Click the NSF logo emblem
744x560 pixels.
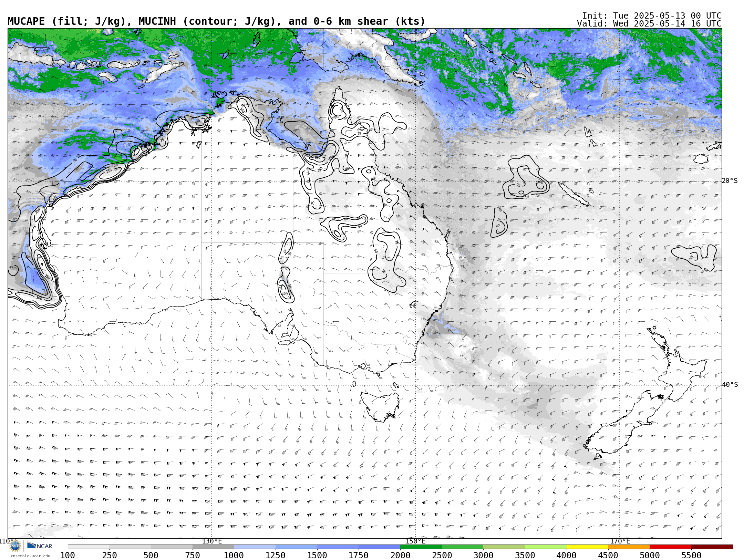point(15,546)
